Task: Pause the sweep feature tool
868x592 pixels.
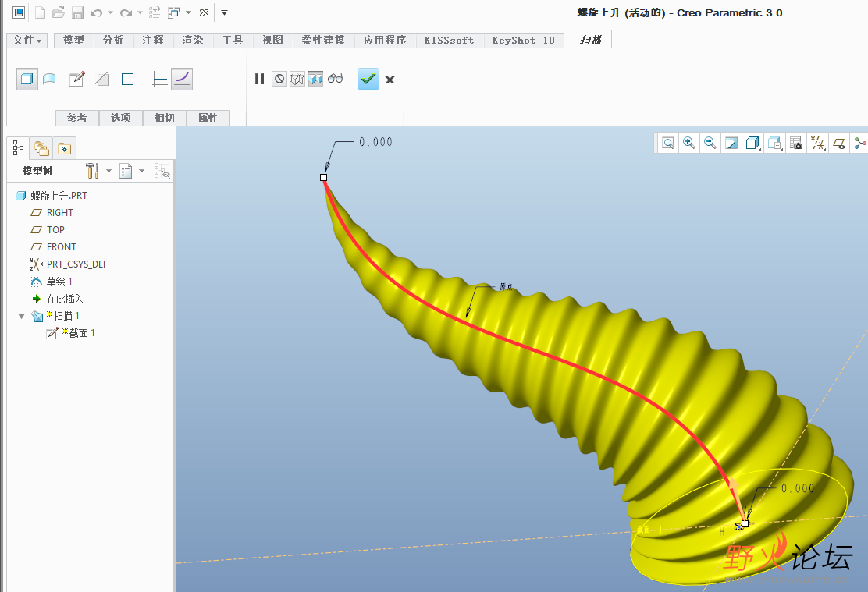Action: [x=259, y=79]
